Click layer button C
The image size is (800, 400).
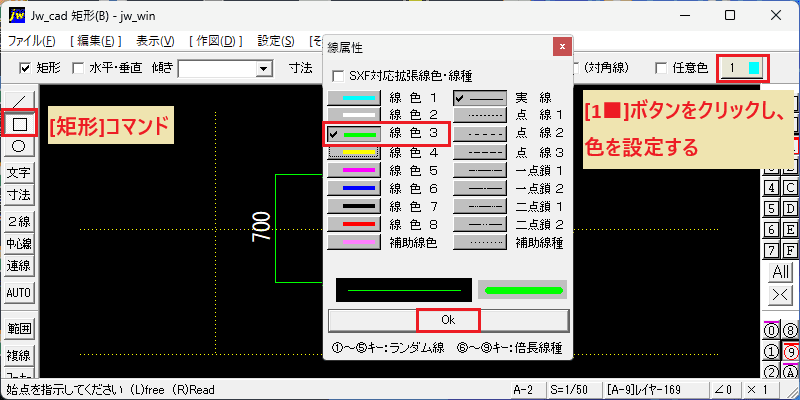pos(789,188)
